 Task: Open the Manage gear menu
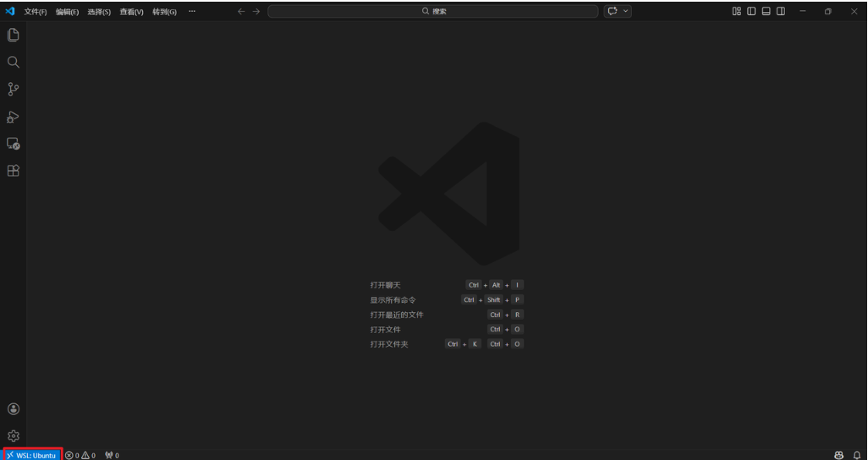pos(14,436)
